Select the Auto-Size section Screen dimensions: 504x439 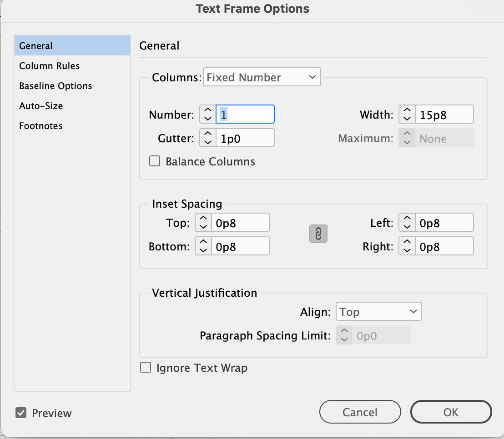pyautogui.click(x=41, y=106)
